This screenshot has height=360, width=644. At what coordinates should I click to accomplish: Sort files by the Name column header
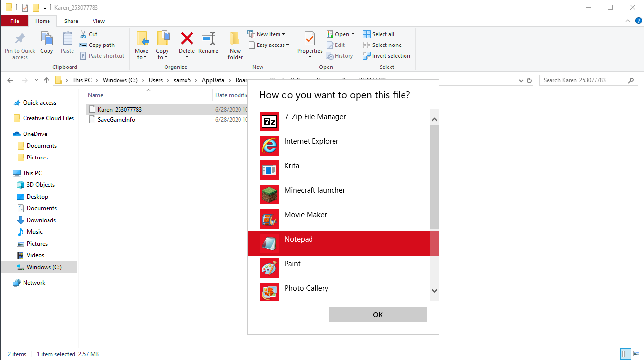click(x=96, y=95)
